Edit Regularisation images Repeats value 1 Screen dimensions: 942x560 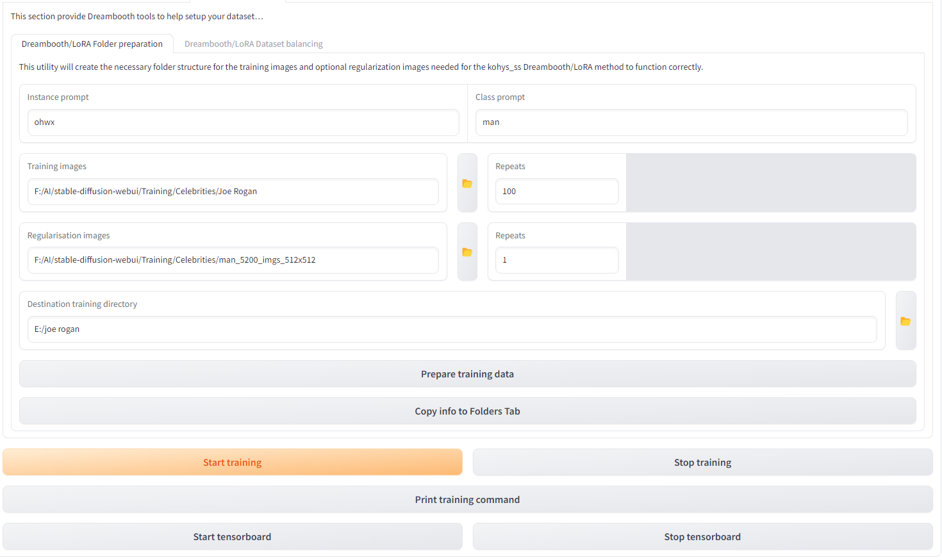coord(557,260)
